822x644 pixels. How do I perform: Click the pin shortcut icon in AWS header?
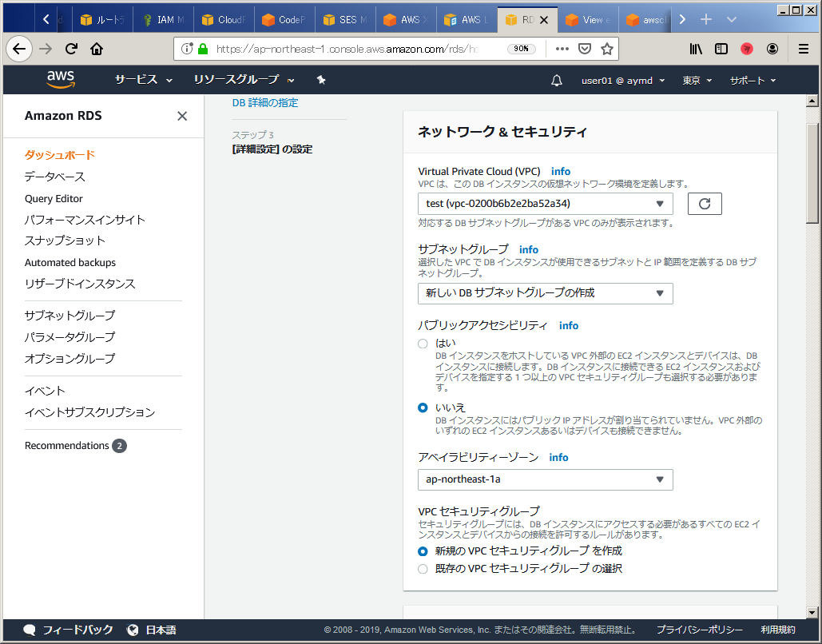321,80
